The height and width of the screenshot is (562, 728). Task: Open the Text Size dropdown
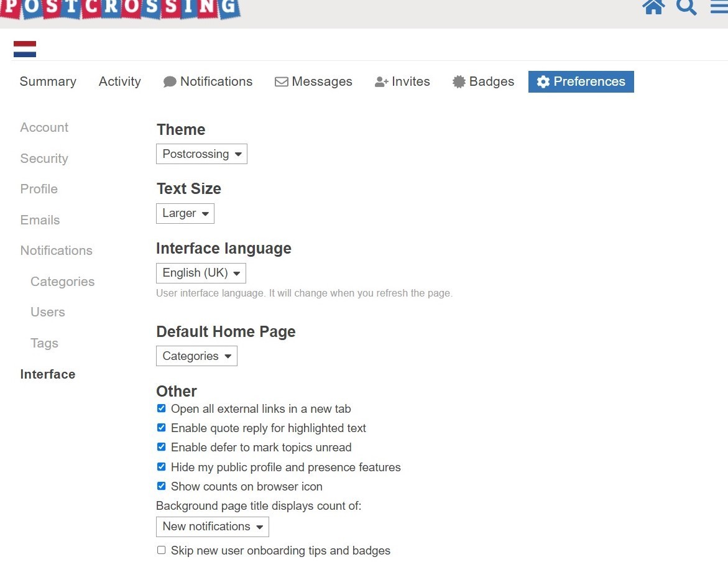click(x=185, y=213)
